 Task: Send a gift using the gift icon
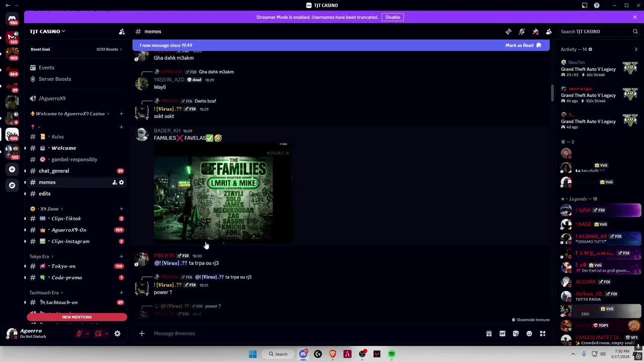click(x=489, y=333)
